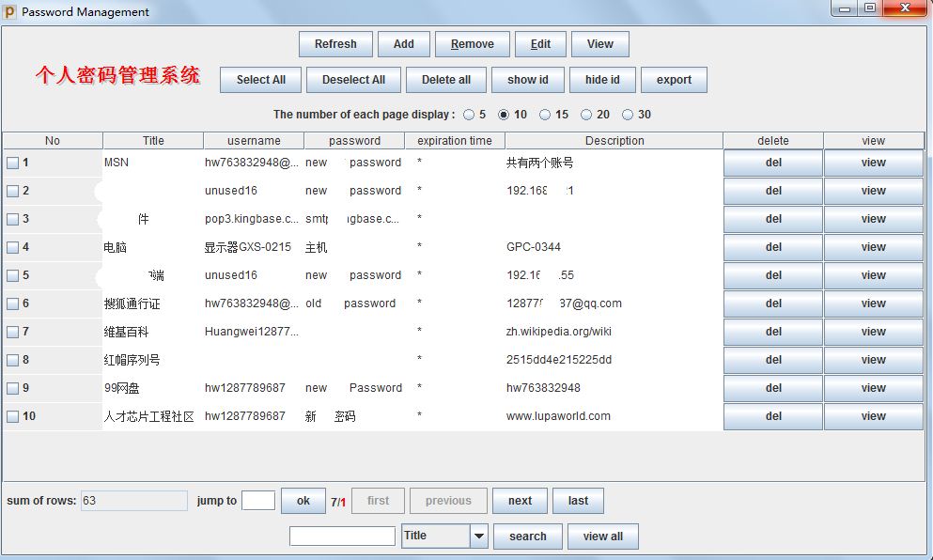Click view for row 9 99网盘

873,388
